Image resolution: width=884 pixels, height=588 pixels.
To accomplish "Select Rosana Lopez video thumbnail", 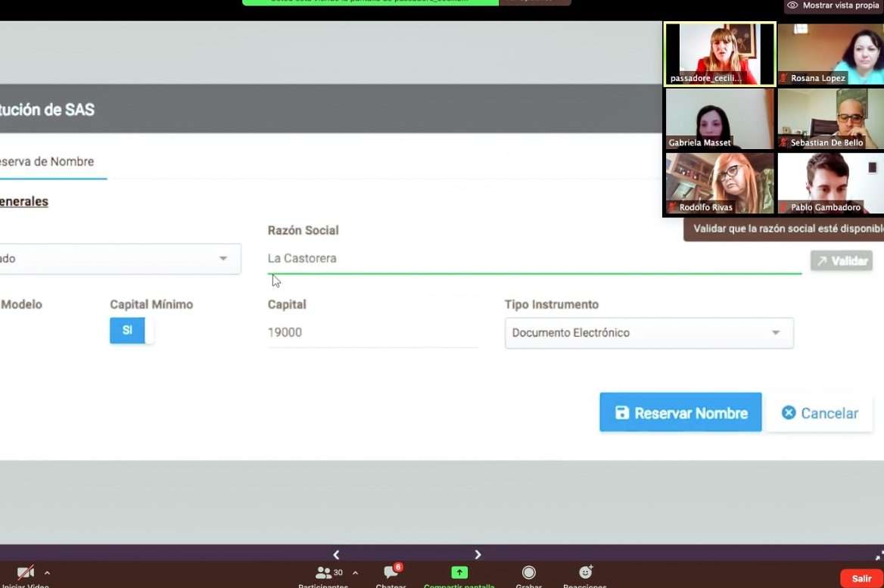I will point(830,54).
